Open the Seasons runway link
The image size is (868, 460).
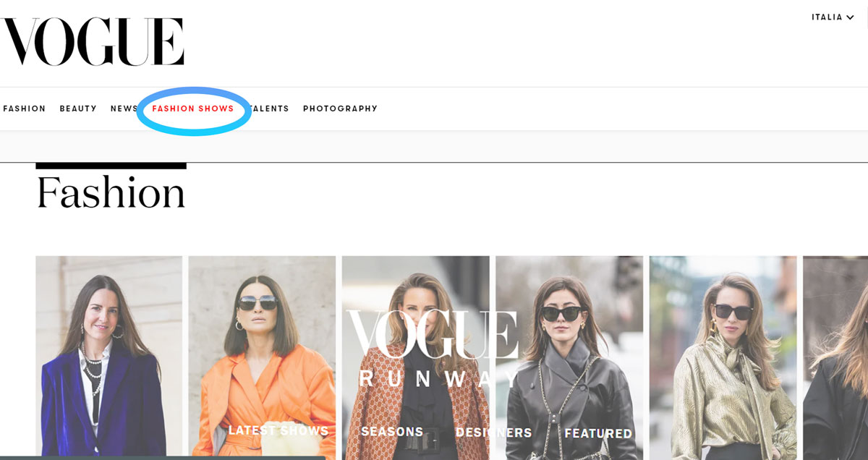(x=392, y=432)
